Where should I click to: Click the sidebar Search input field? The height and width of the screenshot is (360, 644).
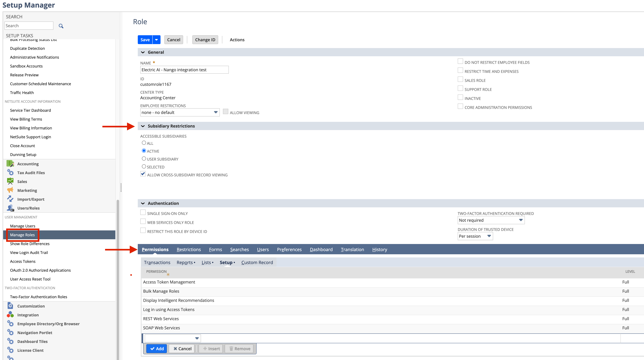click(29, 26)
